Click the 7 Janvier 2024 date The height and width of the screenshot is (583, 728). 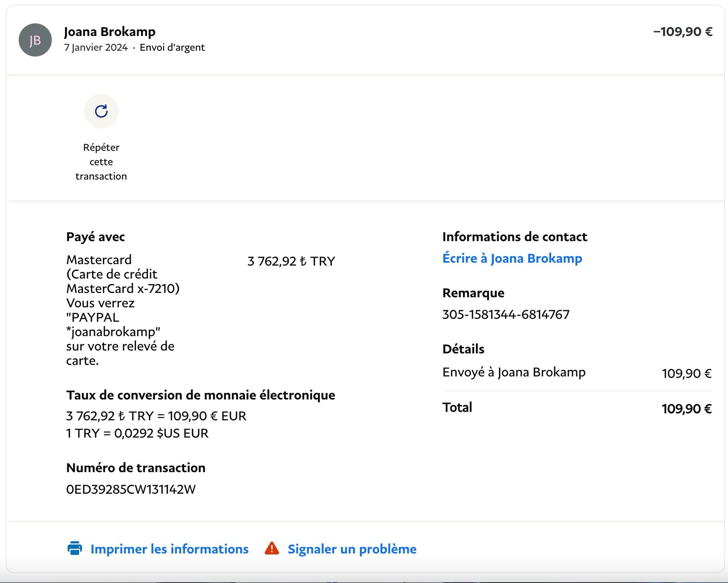(96, 48)
